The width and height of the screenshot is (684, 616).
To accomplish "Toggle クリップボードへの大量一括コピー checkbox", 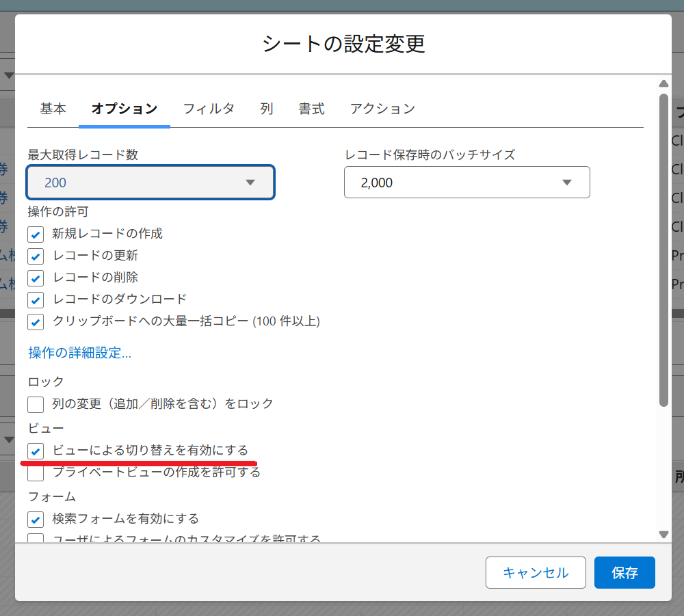I will [x=36, y=322].
